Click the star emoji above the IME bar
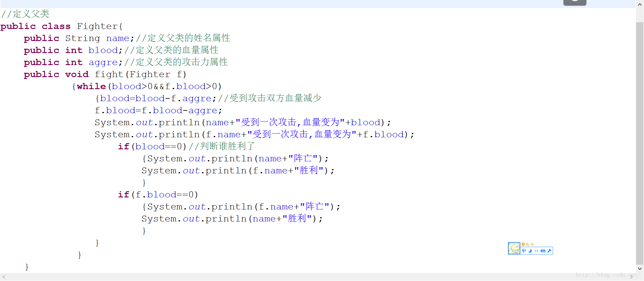 [x=532, y=244]
